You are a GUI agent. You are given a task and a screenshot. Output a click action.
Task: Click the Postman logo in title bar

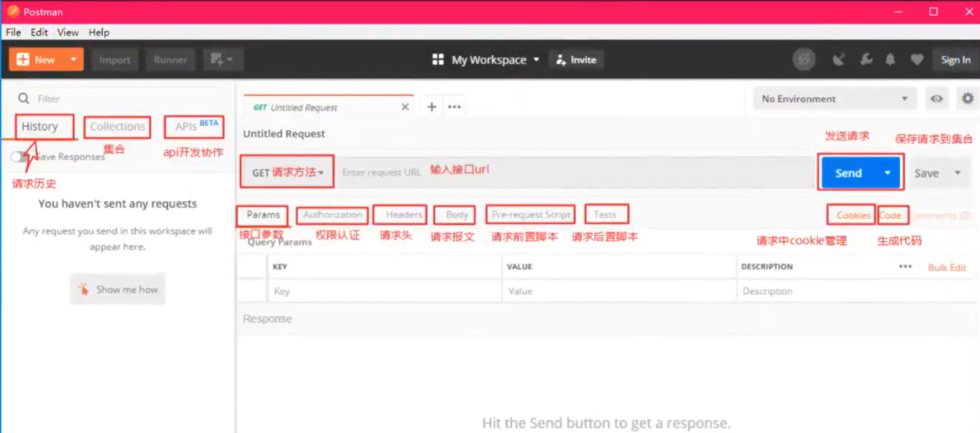pos(13,11)
